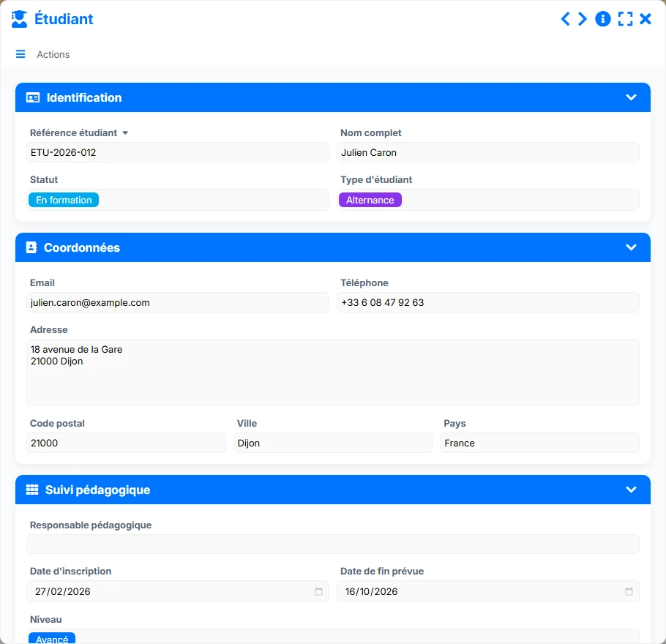Viewport: 666px width, 644px height.
Task: Click the Nom complet field Julien Caron
Action: [x=488, y=152]
